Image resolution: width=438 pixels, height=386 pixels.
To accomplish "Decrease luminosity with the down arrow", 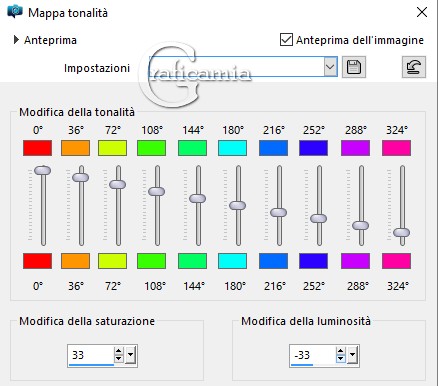I will tap(340, 359).
